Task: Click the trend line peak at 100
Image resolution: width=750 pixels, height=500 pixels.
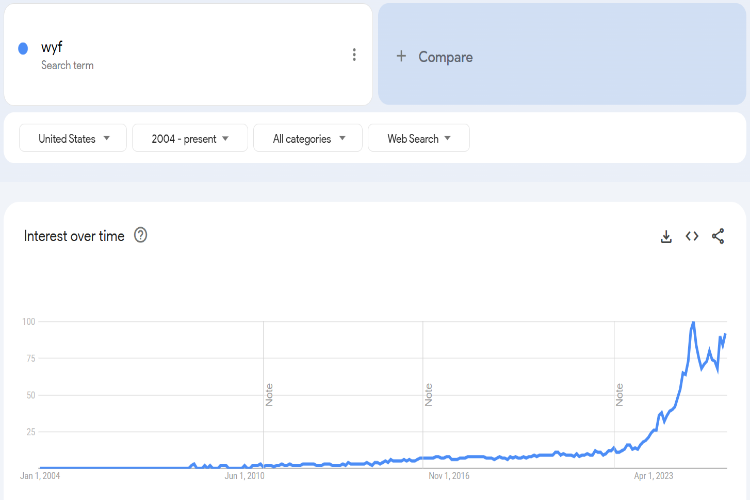Action: [x=693, y=323]
